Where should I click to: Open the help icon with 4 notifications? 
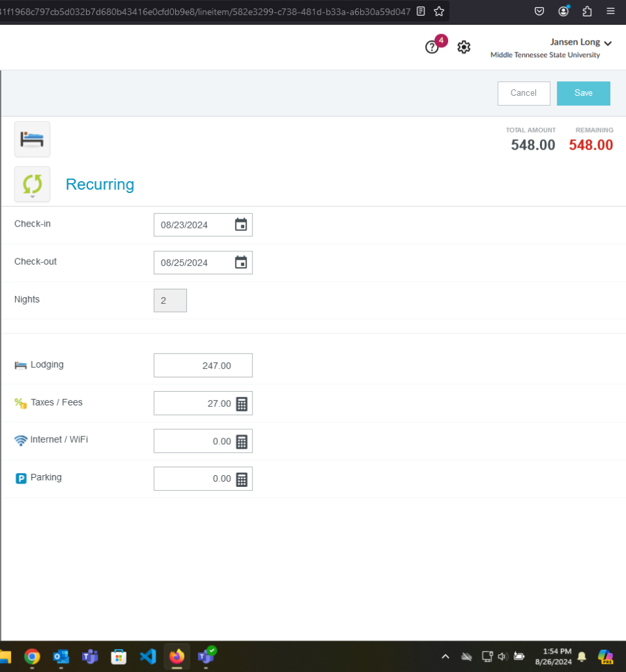pyautogui.click(x=432, y=47)
